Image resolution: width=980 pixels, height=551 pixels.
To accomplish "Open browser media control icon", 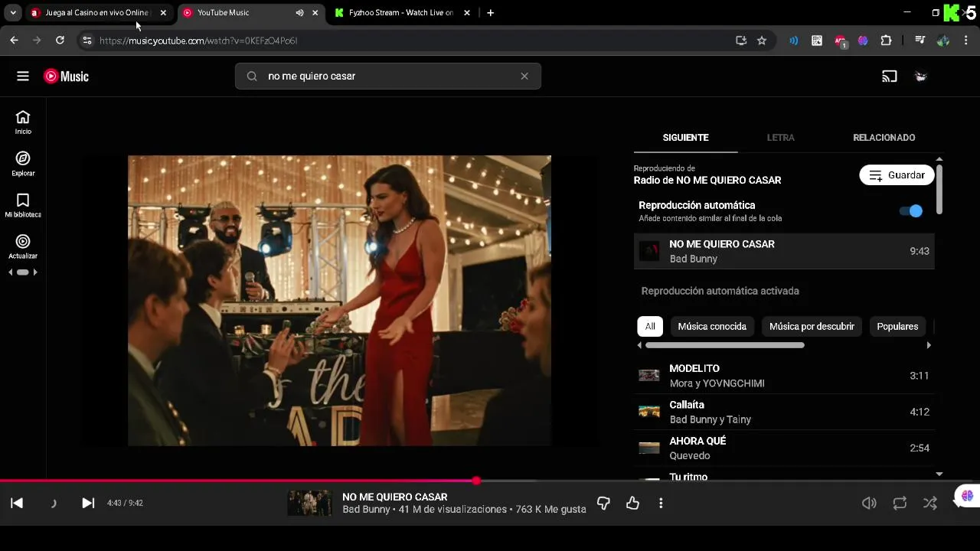I will [920, 41].
